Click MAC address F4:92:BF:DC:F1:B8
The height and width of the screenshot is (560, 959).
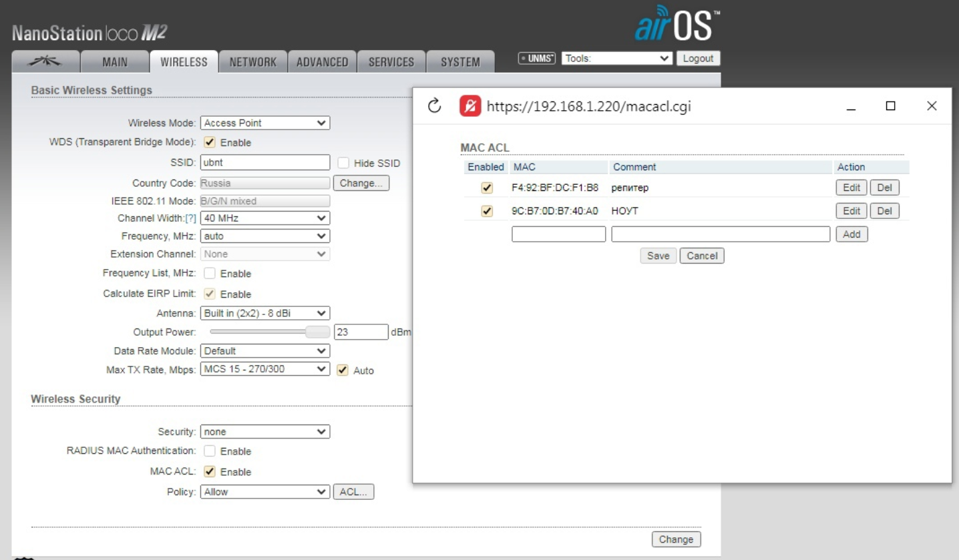pyautogui.click(x=555, y=188)
